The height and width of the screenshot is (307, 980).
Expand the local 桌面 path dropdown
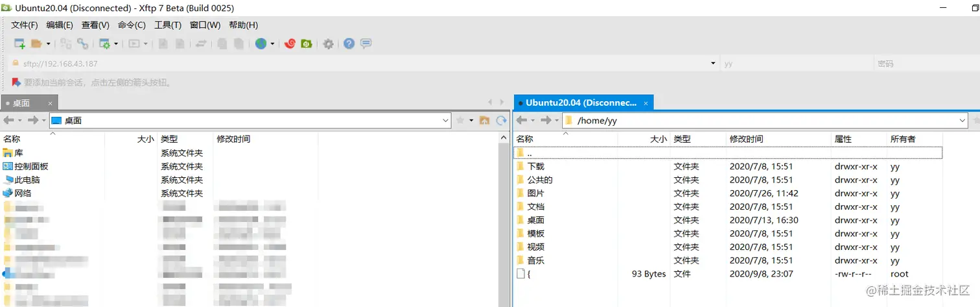click(x=445, y=120)
